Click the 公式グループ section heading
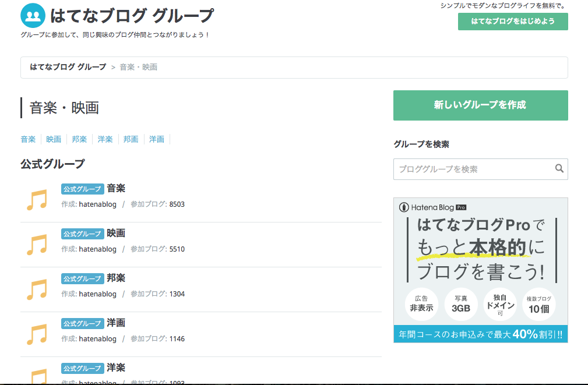The width and height of the screenshot is (588, 385). (x=52, y=164)
